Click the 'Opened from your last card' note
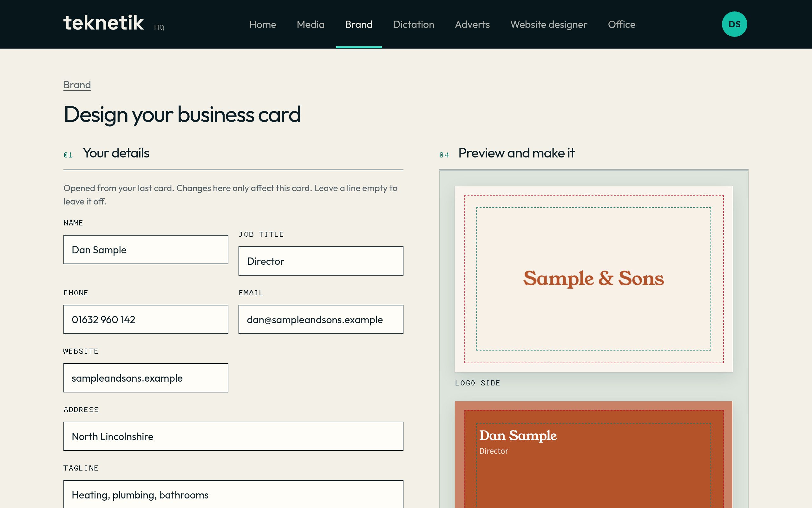The image size is (812, 508). coord(231,195)
